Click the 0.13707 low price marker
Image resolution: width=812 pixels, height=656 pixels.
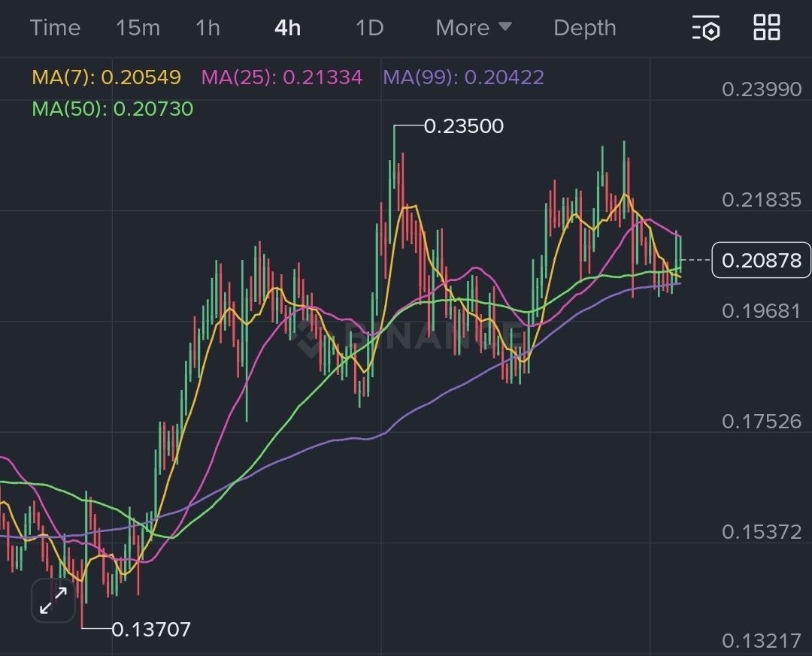pos(150,629)
